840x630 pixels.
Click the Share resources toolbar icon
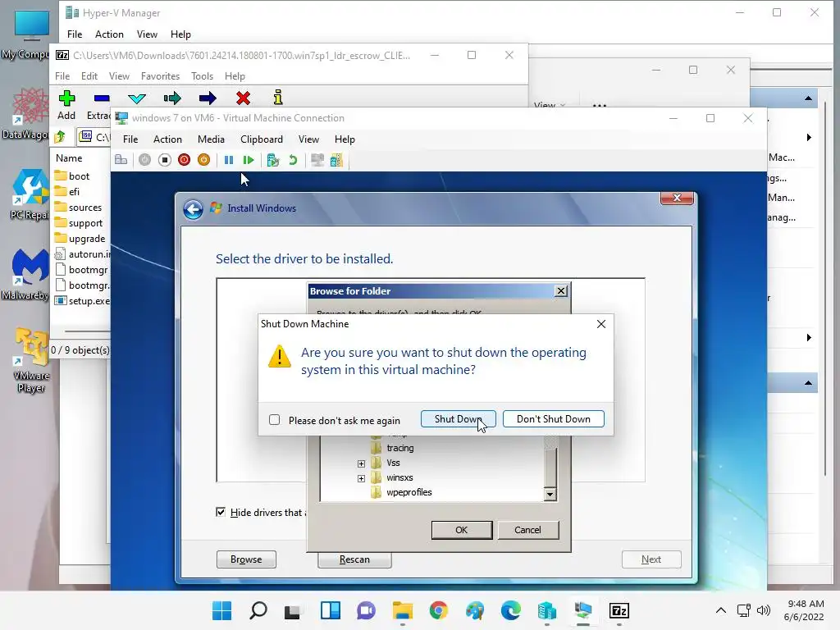336,160
